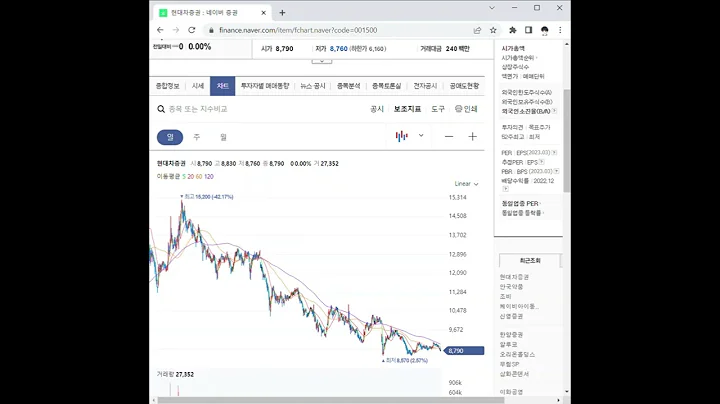Select the monthly (월) chart period
720x404 pixels.
(223, 137)
